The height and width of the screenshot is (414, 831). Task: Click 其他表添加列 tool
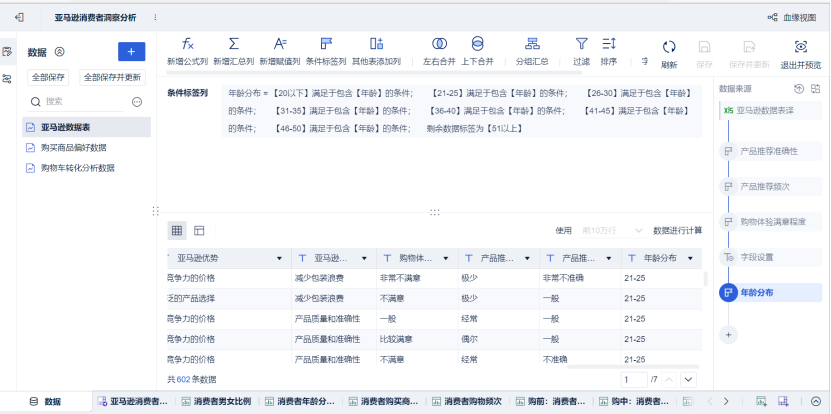(x=376, y=52)
